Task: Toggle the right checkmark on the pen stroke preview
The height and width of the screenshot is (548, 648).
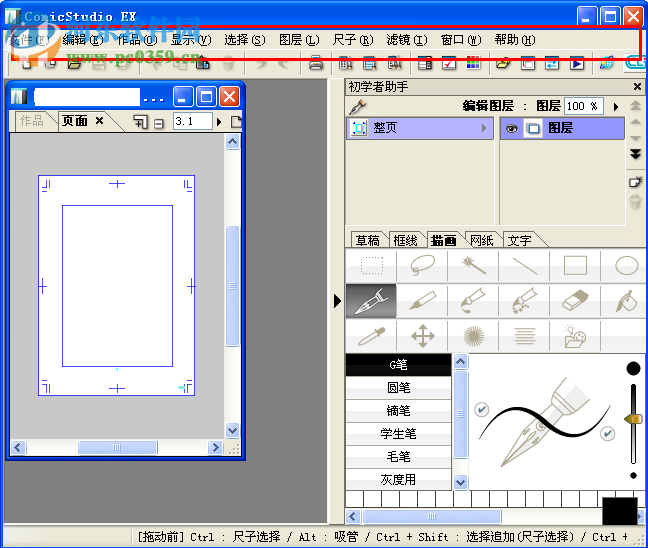Action: click(608, 434)
